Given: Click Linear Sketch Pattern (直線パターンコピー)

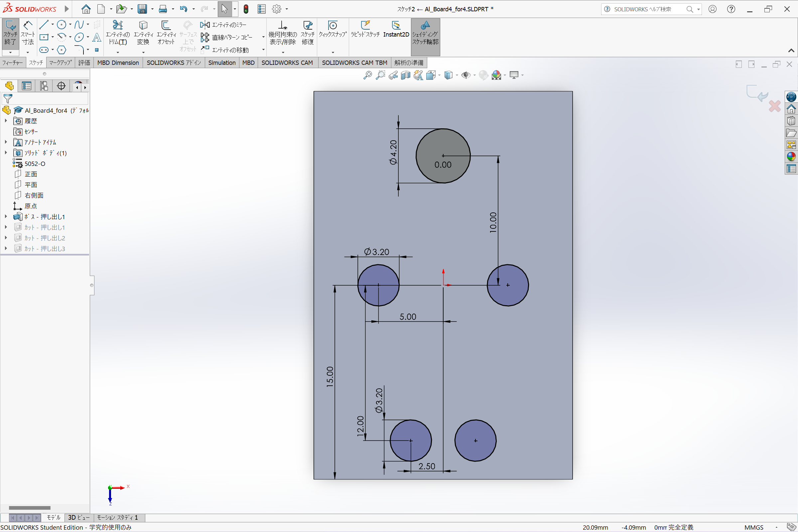Looking at the screenshot, I should (x=226, y=37).
